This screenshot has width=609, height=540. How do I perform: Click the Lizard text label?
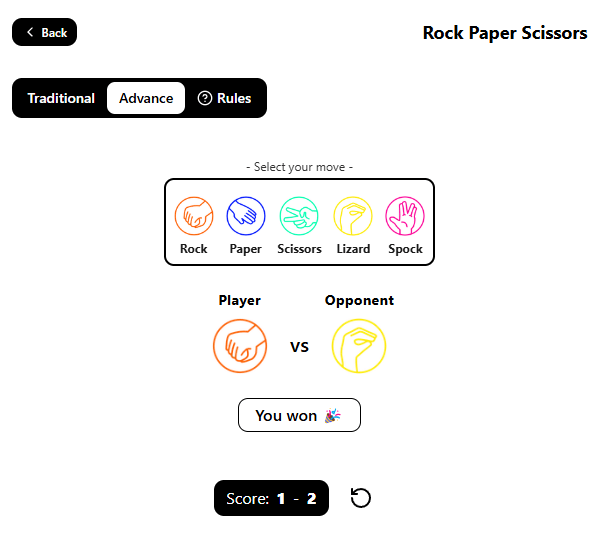point(353,249)
